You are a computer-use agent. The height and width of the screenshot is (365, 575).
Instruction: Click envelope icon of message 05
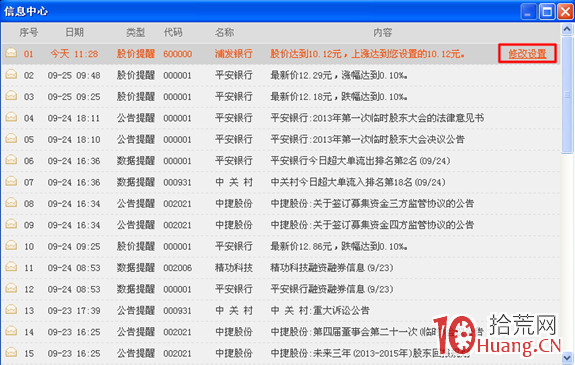coord(11,138)
